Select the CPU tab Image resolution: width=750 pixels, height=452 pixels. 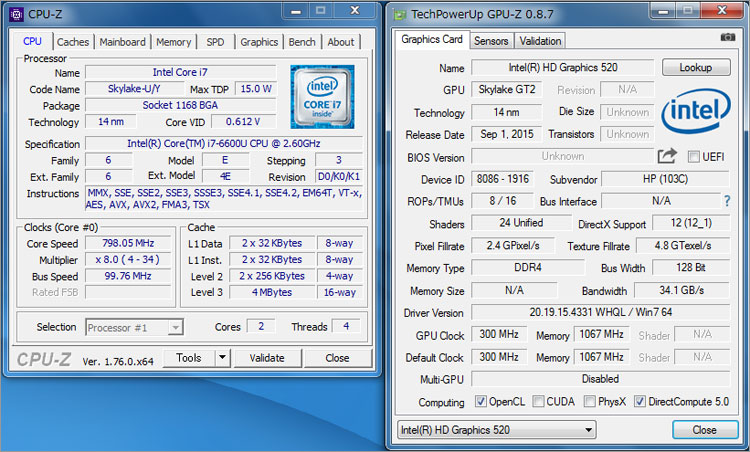[x=32, y=41]
